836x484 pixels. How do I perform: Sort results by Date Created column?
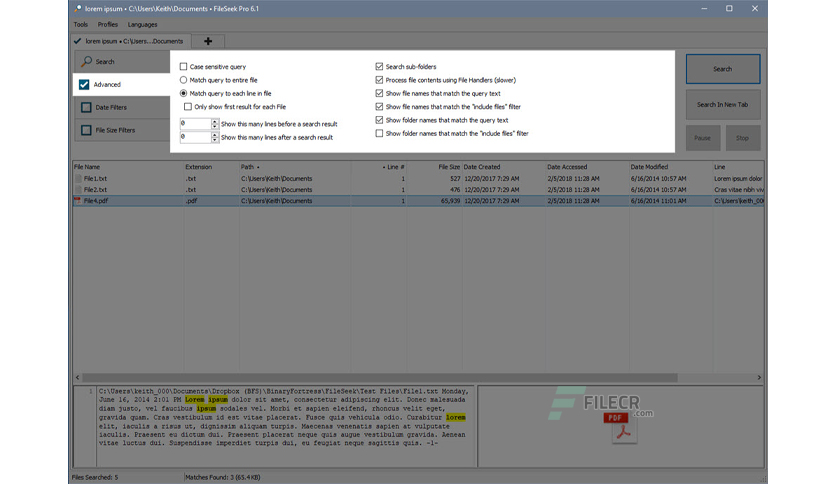tap(504, 167)
